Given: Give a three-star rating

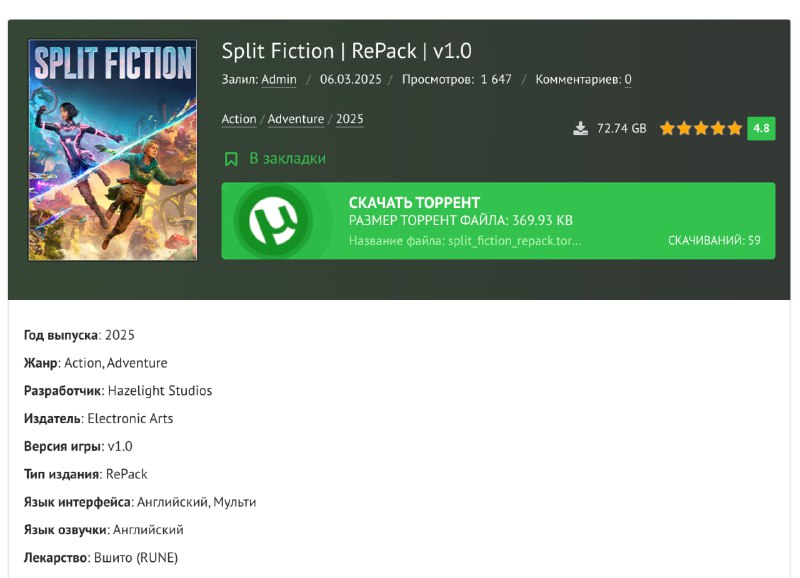Looking at the screenshot, I should (x=701, y=129).
